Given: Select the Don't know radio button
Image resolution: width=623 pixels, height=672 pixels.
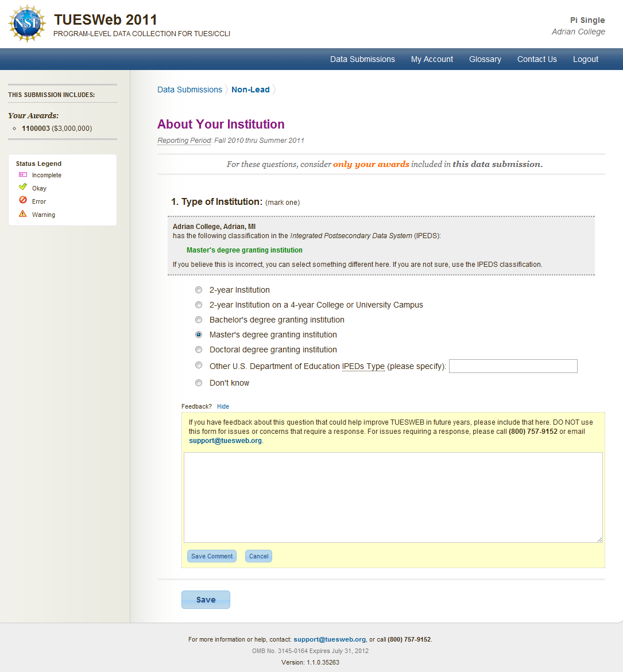Looking at the screenshot, I should (x=199, y=383).
